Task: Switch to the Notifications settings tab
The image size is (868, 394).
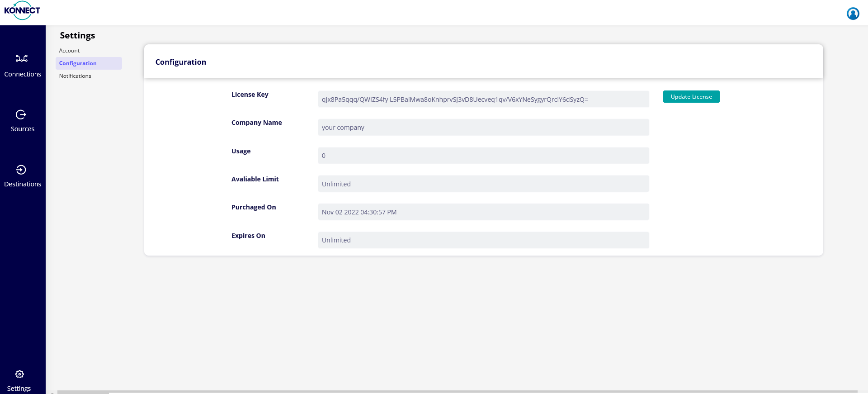Action: [x=75, y=76]
